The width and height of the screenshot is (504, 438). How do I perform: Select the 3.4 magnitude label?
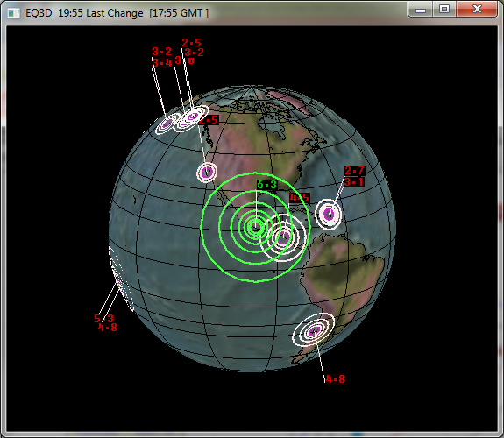coord(162,63)
